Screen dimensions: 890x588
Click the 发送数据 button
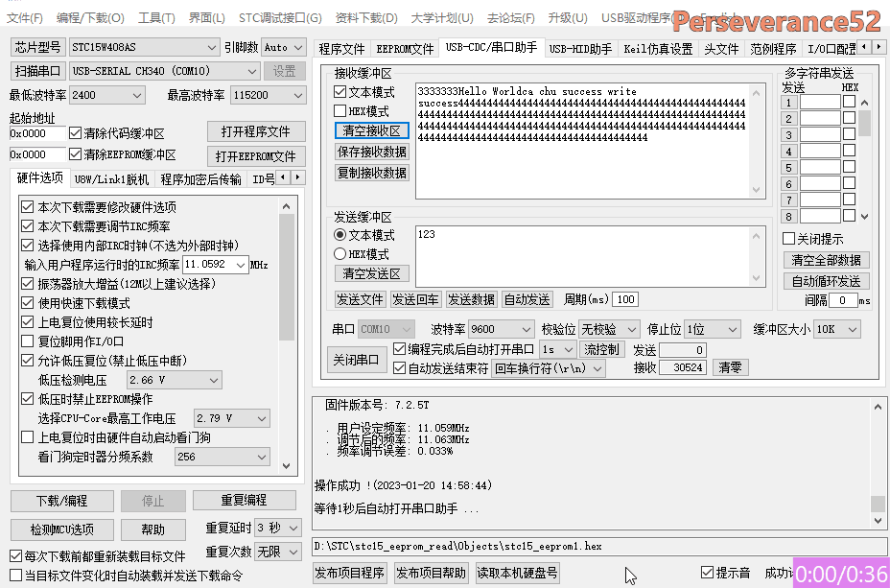[x=471, y=299]
